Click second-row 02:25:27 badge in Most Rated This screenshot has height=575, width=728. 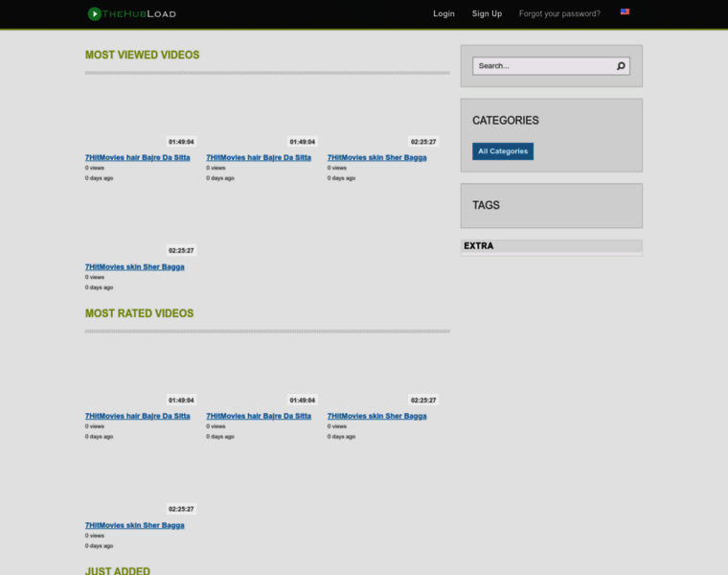(x=181, y=509)
